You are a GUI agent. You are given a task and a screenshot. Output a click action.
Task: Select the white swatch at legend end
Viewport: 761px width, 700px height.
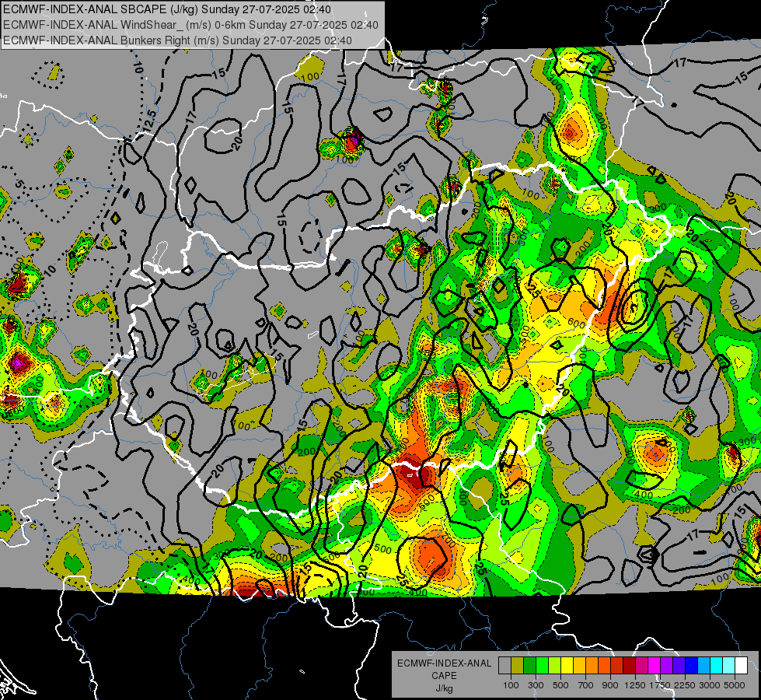click(742, 666)
